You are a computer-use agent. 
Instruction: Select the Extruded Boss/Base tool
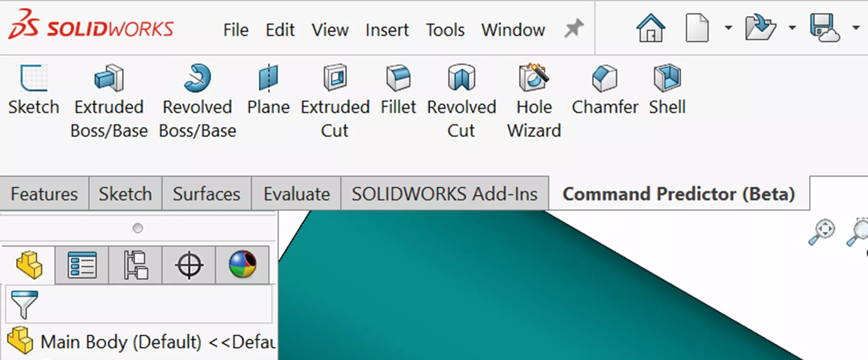(x=109, y=78)
